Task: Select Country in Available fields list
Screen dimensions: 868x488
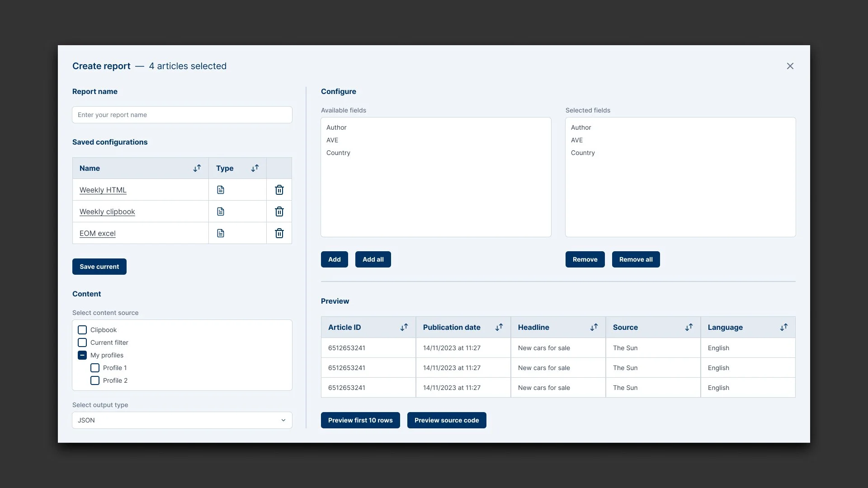Action: pos(338,153)
